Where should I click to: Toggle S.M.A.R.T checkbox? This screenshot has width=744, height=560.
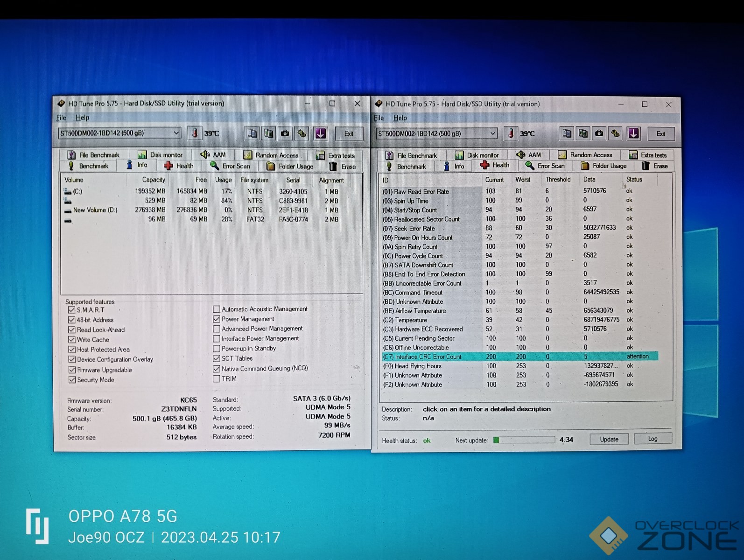(71, 310)
